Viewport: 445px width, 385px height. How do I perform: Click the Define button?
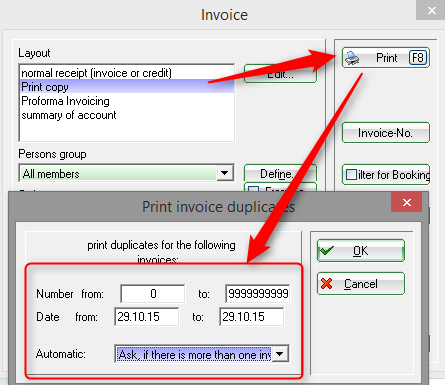(x=280, y=173)
